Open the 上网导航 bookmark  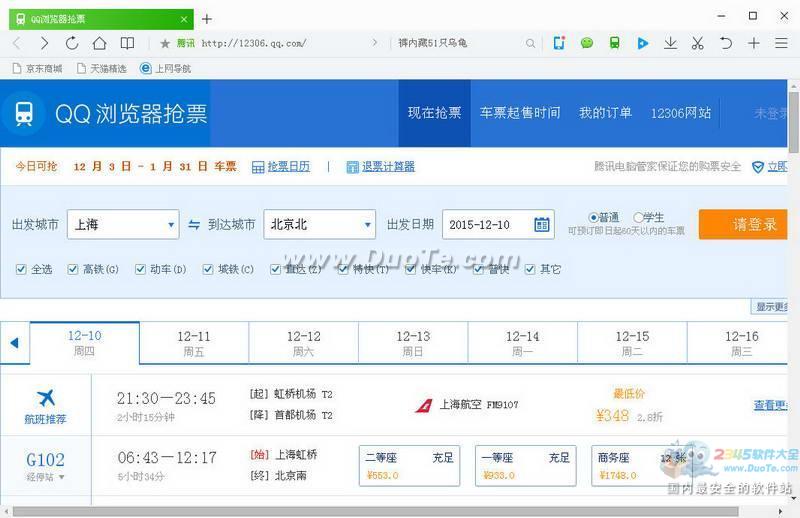click(165, 68)
